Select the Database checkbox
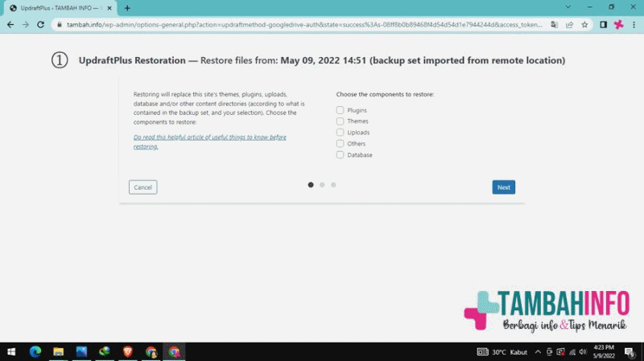Viewport: 644px width, 361px height. coord(340,154)
